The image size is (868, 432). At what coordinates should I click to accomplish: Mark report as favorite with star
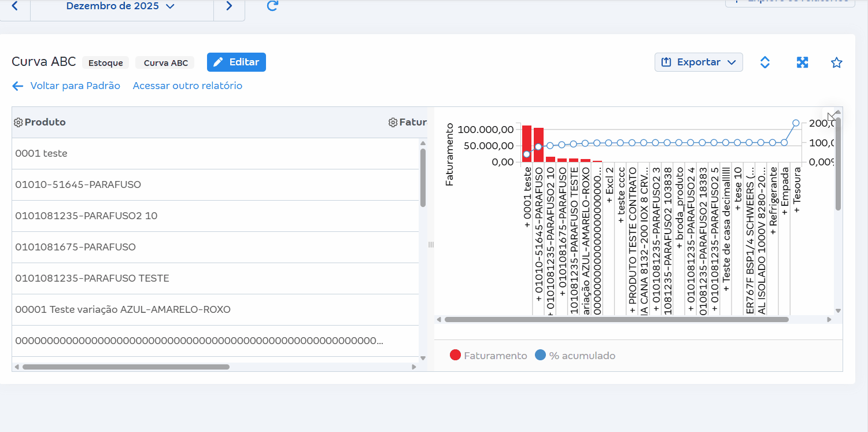(836, 62)
